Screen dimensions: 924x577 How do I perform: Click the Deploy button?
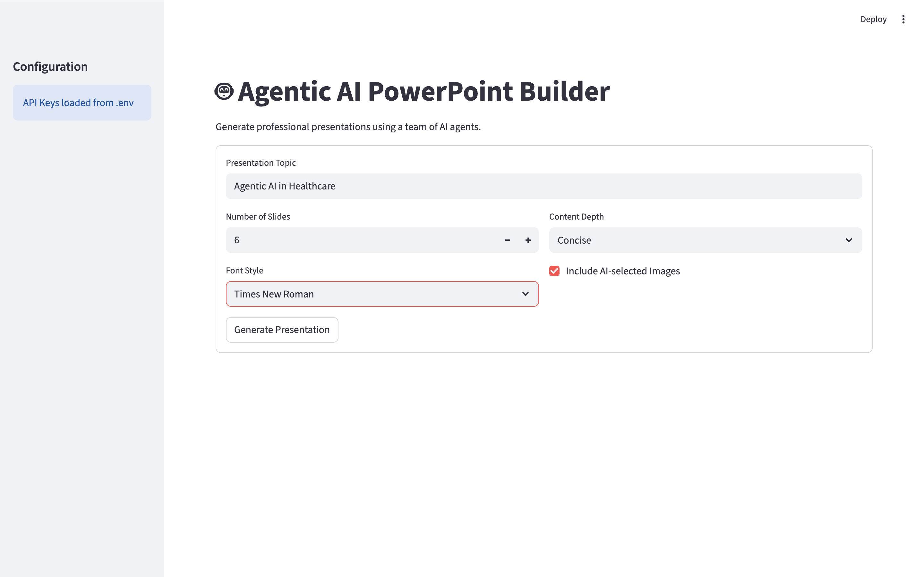tap(873, 20)
